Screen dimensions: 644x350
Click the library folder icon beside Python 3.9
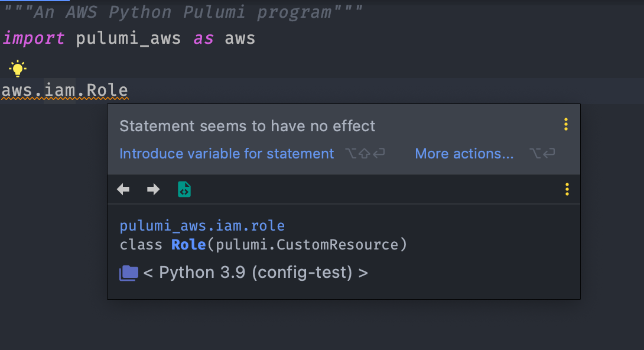click(129, 273)
